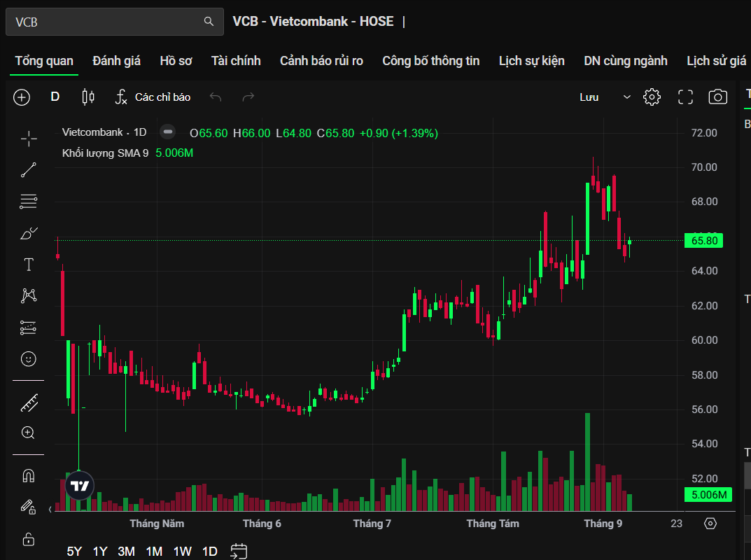751x560 pixels.
Task: Select the text annotation tool
Action: (29, 265)
